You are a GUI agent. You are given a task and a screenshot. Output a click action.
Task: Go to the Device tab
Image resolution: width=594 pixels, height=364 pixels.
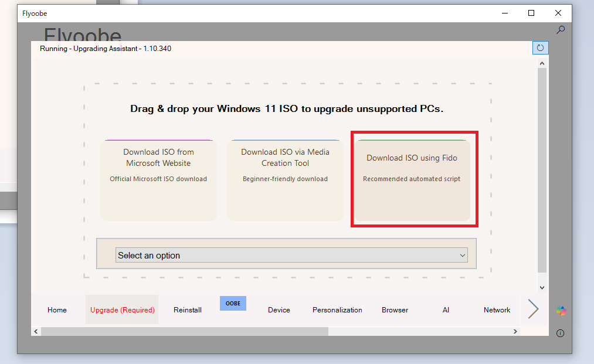[x=279, y=309]
